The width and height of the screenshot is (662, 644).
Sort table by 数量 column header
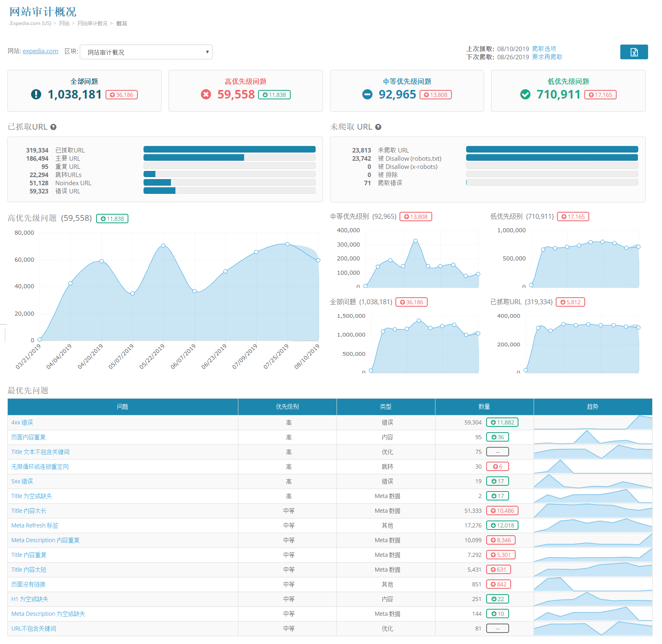pyautogui.click(x=484, y=406)
